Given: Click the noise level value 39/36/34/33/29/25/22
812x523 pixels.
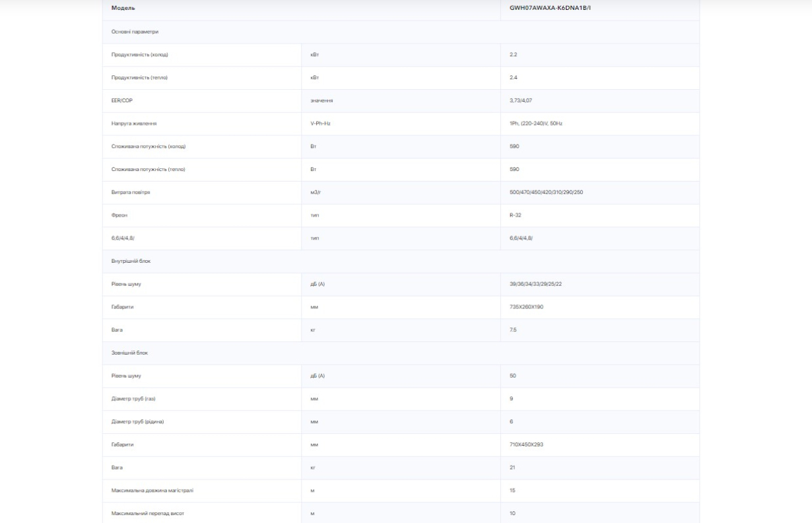Looking at the screenshot, I should [x=537, y=284].
